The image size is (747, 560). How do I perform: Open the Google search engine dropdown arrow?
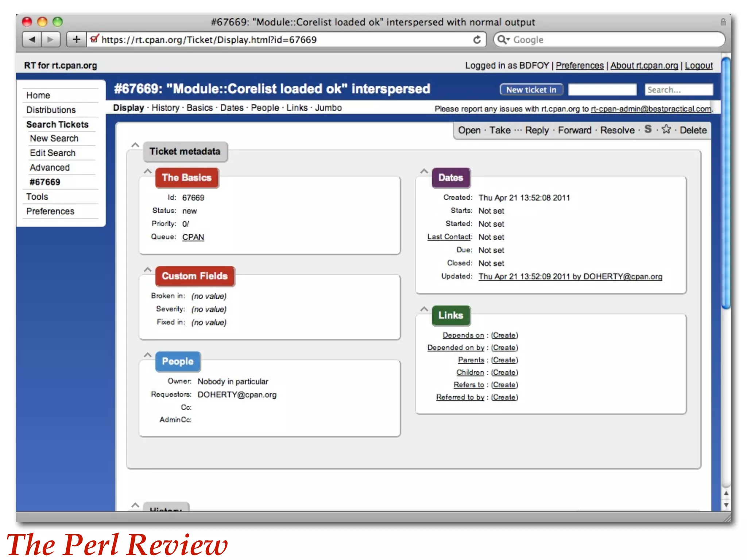(508, 39)
